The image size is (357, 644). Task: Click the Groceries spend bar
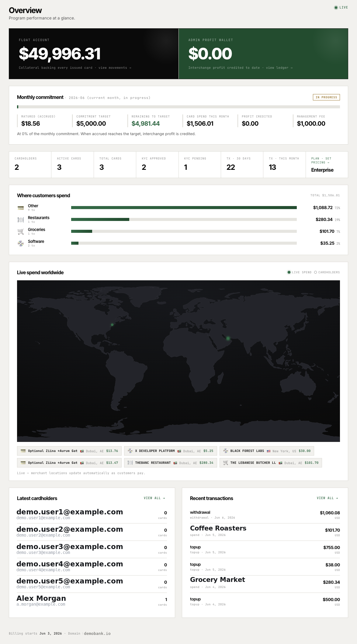click(184, 231)
